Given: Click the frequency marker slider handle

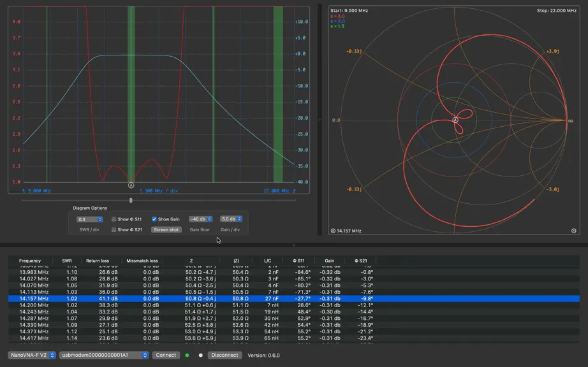Looking at the screenshot, I should pyautogui.click(x=131, y=200).
